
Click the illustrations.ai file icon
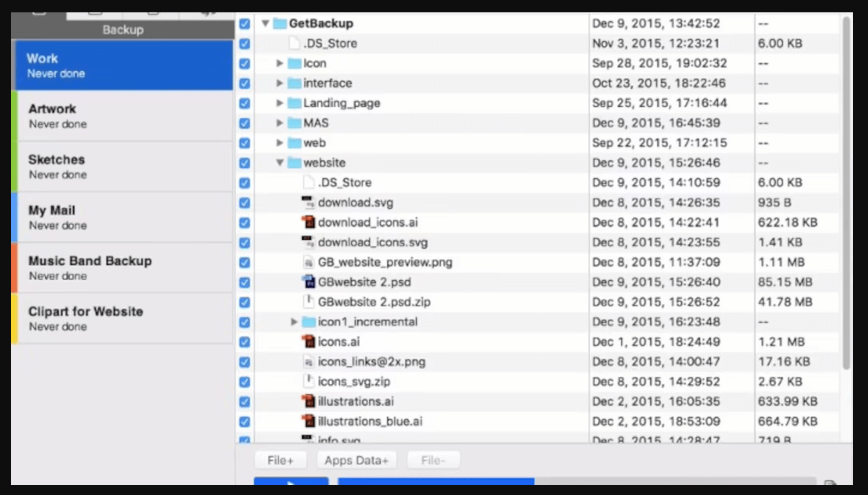point(308,401)
